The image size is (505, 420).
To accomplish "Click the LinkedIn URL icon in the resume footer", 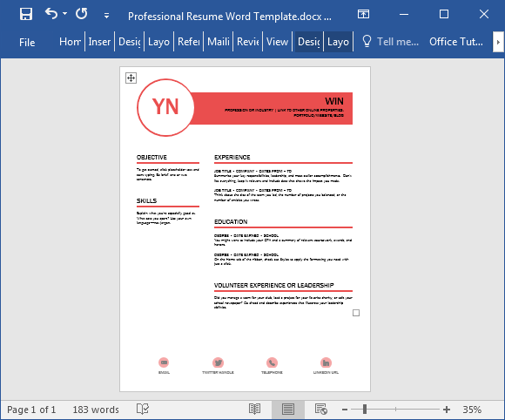I will 326,362.
